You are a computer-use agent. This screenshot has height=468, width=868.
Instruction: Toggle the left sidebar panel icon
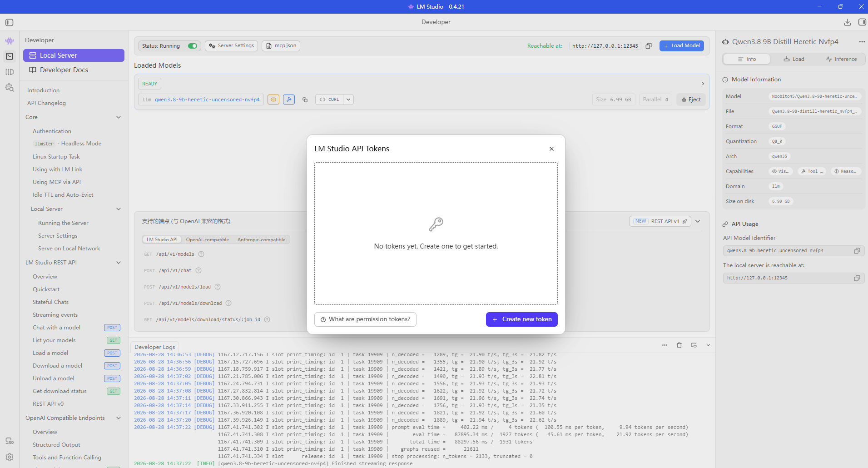tap(10, 22)
